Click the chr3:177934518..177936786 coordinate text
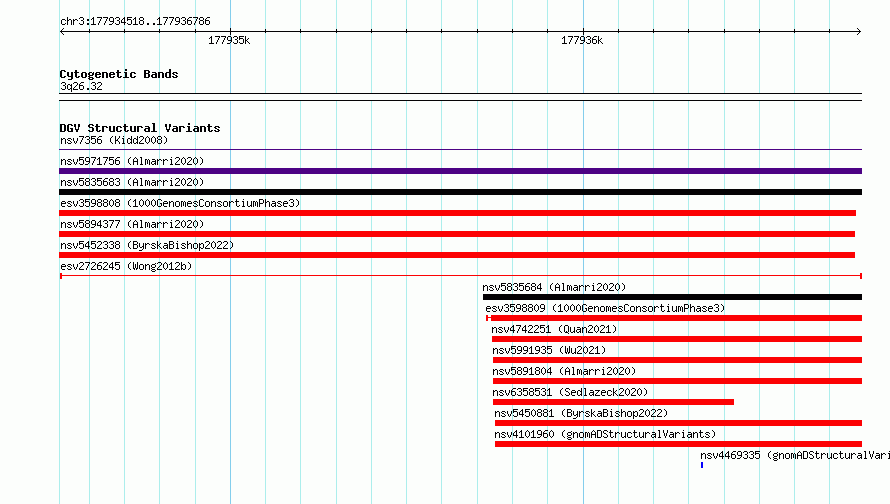This screenshot has width=890, height=504. coord(135,21)
